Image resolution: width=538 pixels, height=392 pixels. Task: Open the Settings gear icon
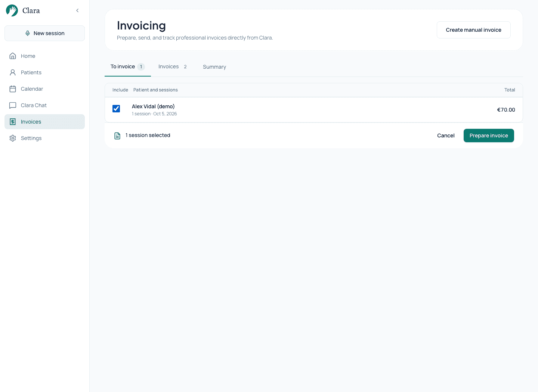click(13, 138)
